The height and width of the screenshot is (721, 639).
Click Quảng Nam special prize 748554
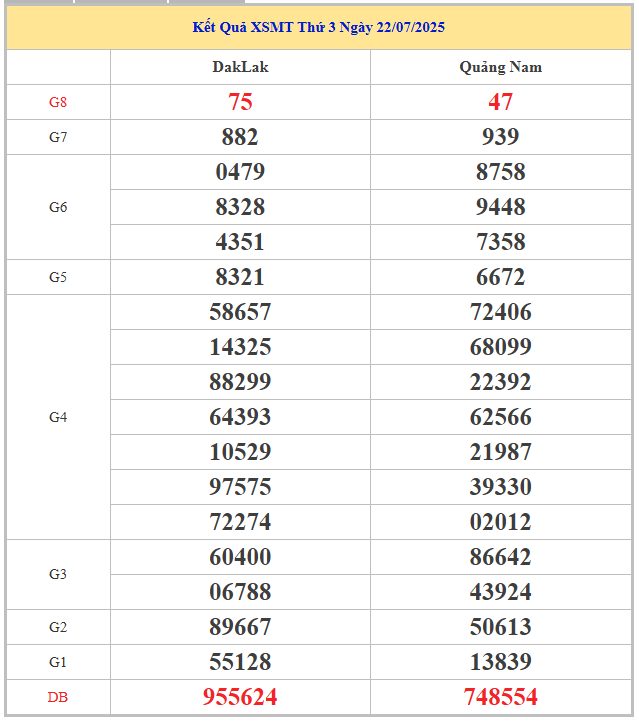point(500,697)
